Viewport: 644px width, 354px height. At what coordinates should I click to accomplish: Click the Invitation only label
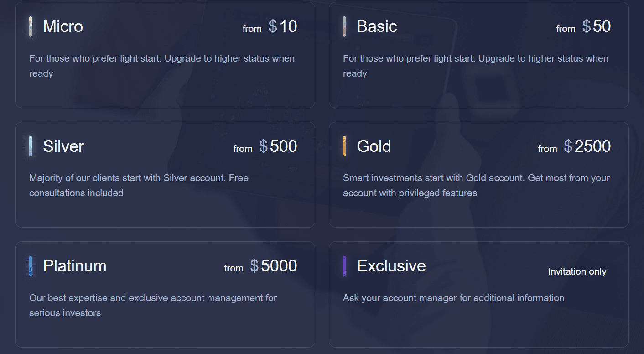[x=577, y=271]
